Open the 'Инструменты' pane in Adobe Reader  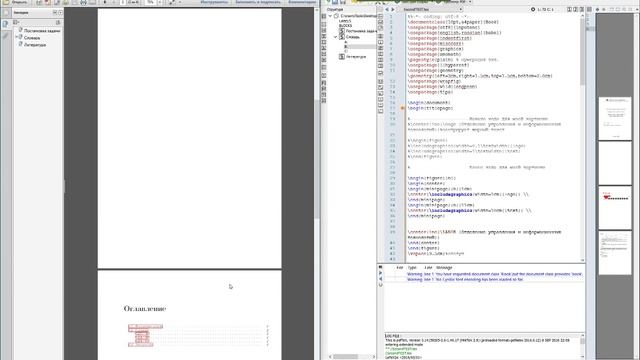click(x=214, y=2)
